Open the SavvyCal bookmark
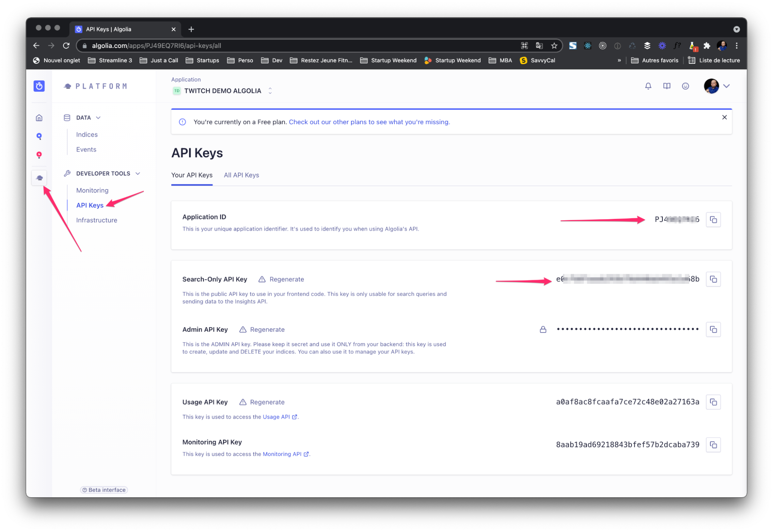This screenshot has width=773, height=532. coord(538,60)
